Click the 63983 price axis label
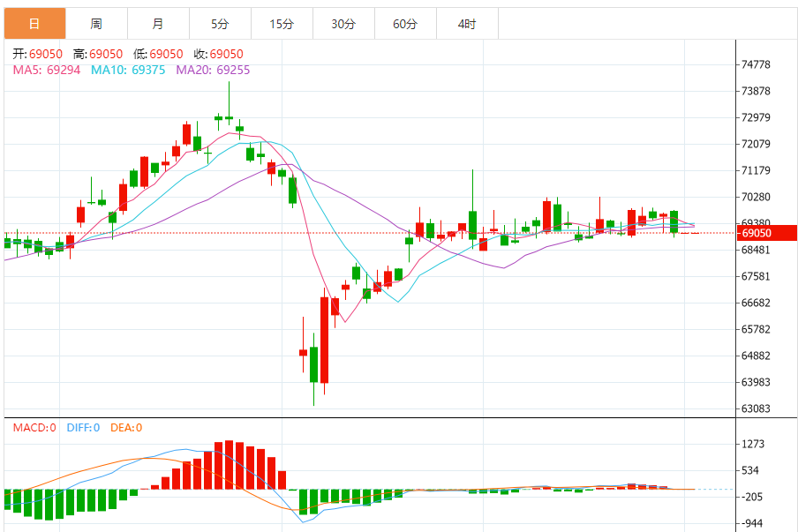 (756, 382)
